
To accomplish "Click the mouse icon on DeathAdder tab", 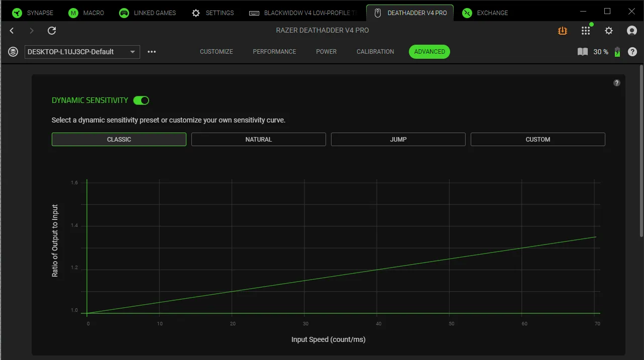I will 378,13.
